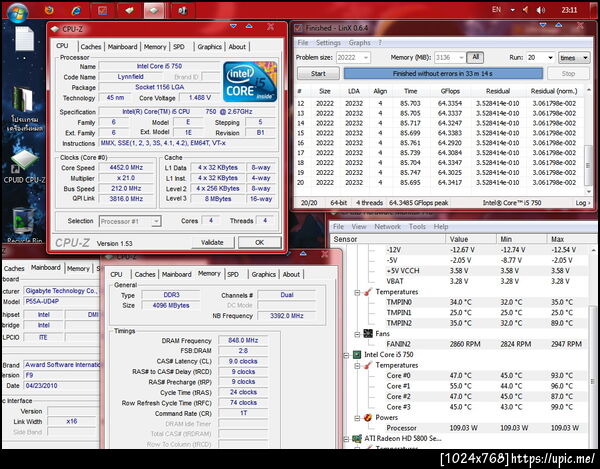Click the 23:11 system clock
Viewport: 600px width, 469px height.
[569, 10]
